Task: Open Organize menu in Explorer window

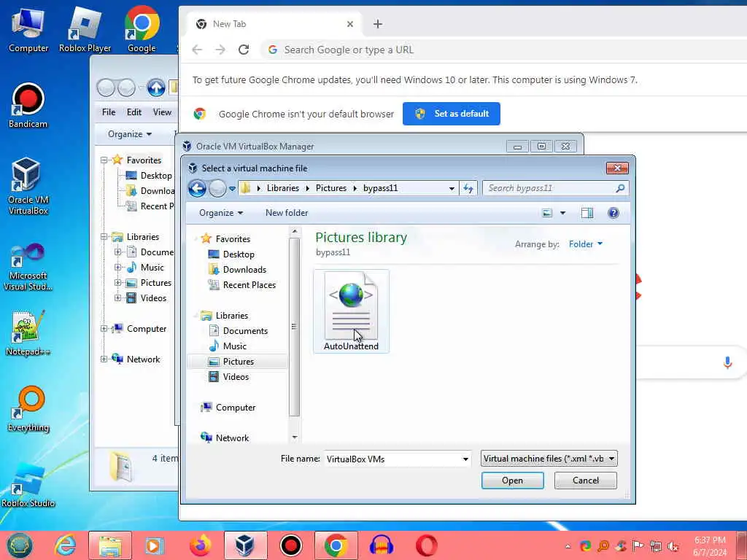Action: (130, 134)
